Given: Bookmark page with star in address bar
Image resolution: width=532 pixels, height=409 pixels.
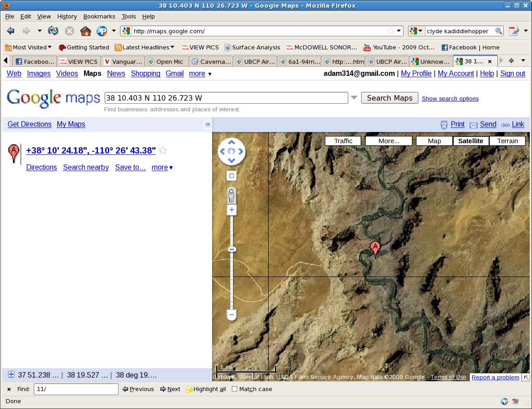Looking at the screenshot, I should coord(391,31).
